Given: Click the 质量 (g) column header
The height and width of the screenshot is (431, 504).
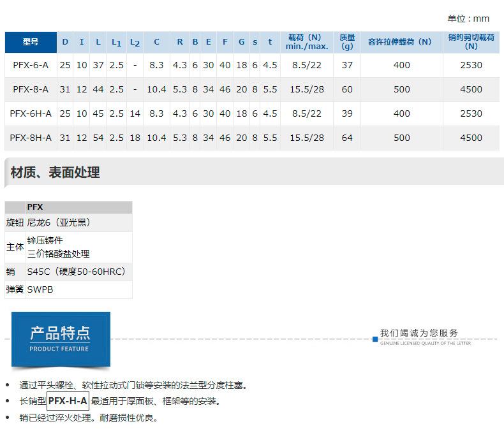Looking at the screenshot, I should click(346, 42).
